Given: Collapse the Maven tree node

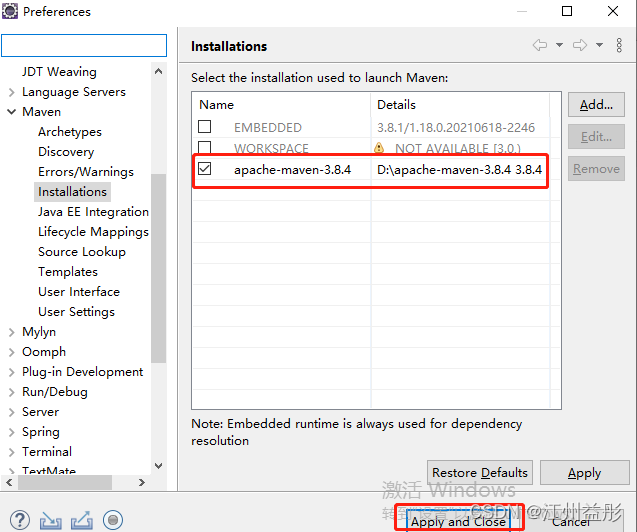Looking at the screenshot, I should coord(12,112).
